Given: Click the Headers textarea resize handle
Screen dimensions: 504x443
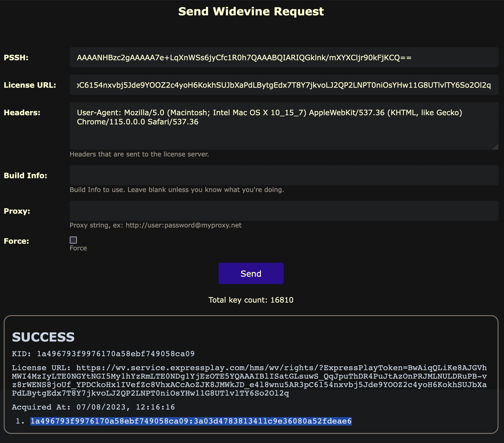Looking at the screenshot, I should tap(495, 147).
